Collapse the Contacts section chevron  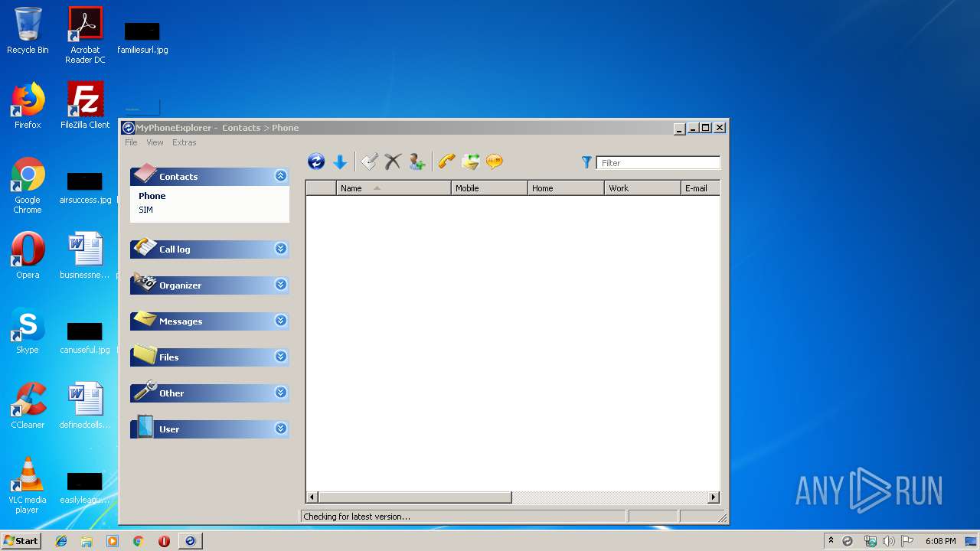tap(280, 176)
